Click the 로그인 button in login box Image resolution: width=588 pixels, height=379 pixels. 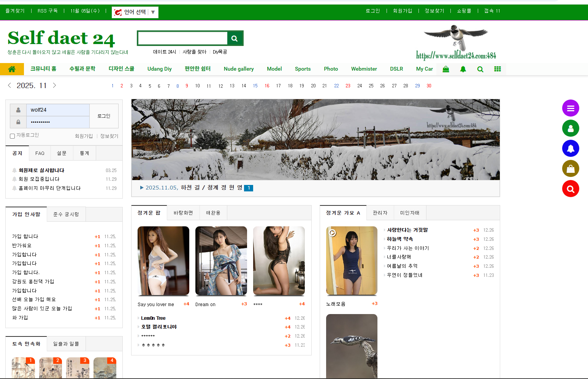click(104, 116)
